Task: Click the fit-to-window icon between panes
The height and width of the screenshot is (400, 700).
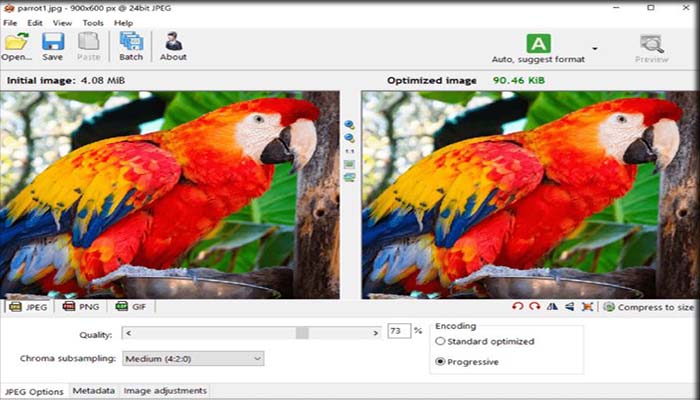Action: tap(350, 164)
